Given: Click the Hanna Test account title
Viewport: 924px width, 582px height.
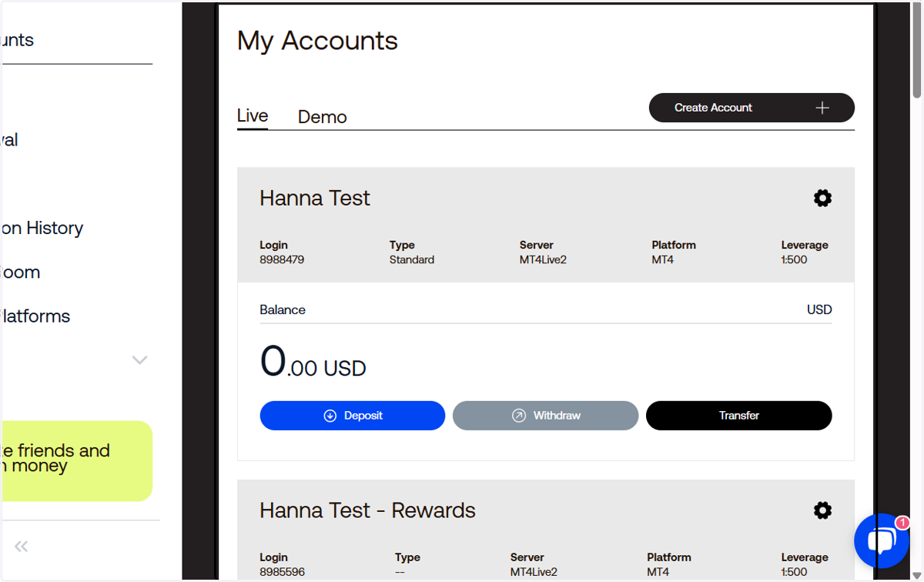Looking at the screenshot, I should [x=315, y=198].
